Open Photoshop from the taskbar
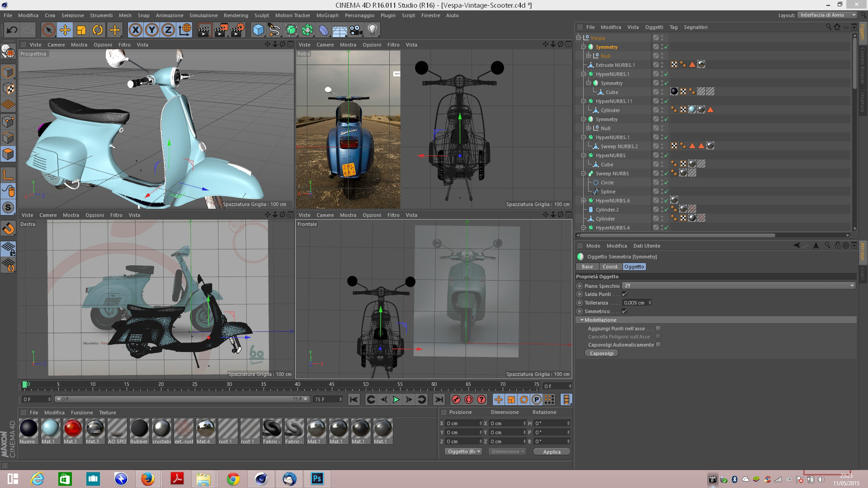Image resolution: width=868 pixels, height=488 pixels. pyautogui.click(x=317, y=479)
